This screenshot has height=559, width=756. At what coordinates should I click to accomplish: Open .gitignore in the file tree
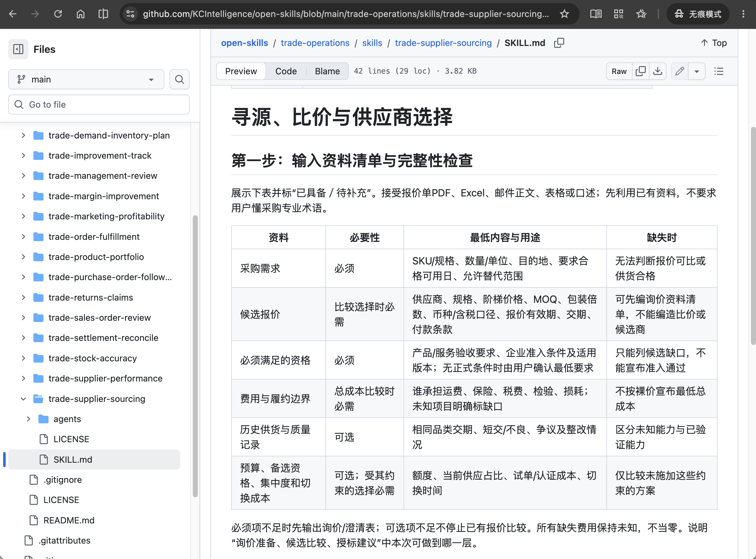63,480
